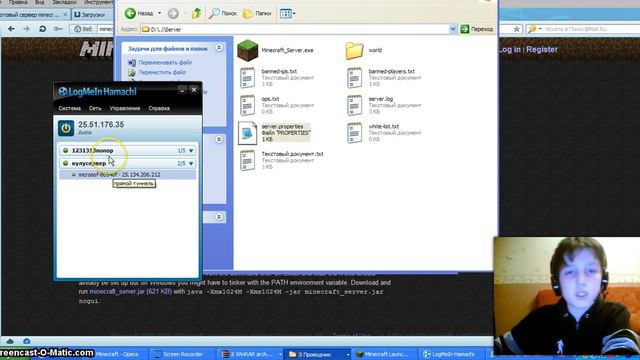The image size is (640, 360).
Task: Expand the bottom Explorer side panel
Action: coord(219,217)
